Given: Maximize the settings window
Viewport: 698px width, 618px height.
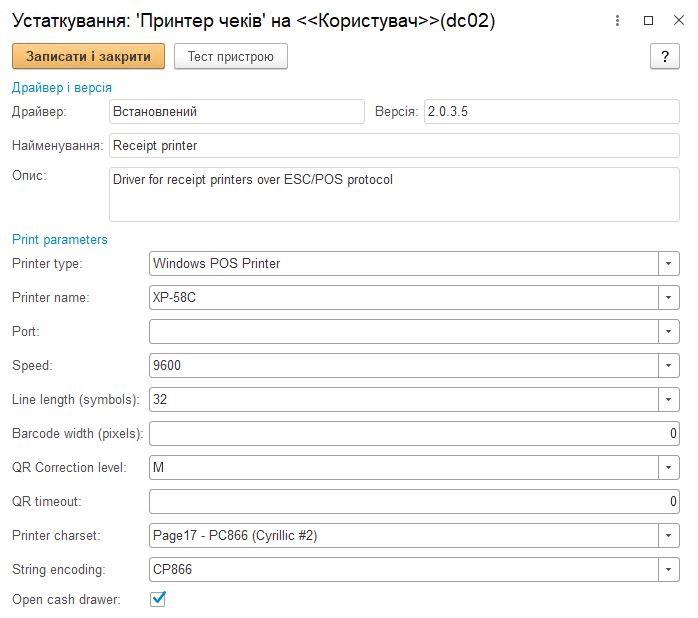Looking at the screenshot, I should tap(648, 20).
